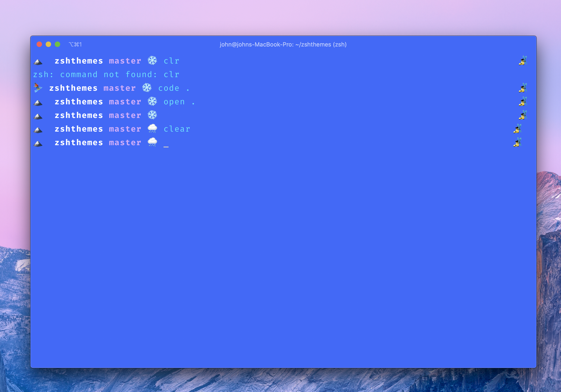Close the terminal with the red button
This screenshot has height=392, width=561.
coord(39,44)
